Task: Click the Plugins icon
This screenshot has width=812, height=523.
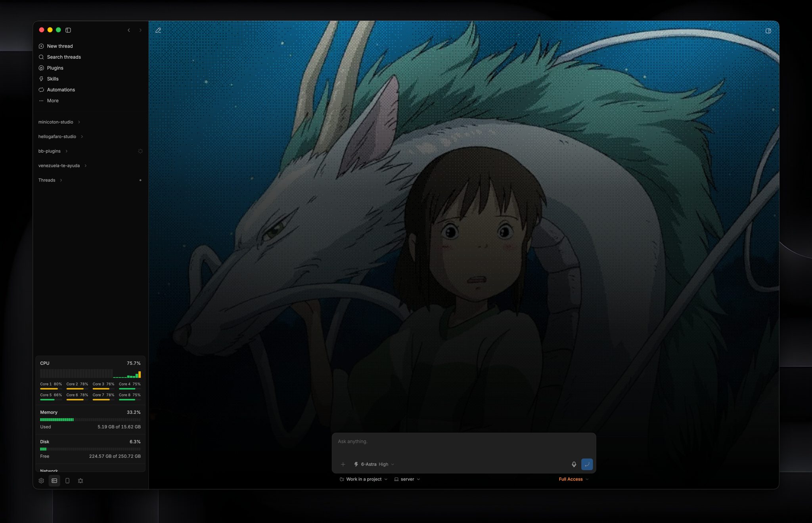Action: [41, 68]
